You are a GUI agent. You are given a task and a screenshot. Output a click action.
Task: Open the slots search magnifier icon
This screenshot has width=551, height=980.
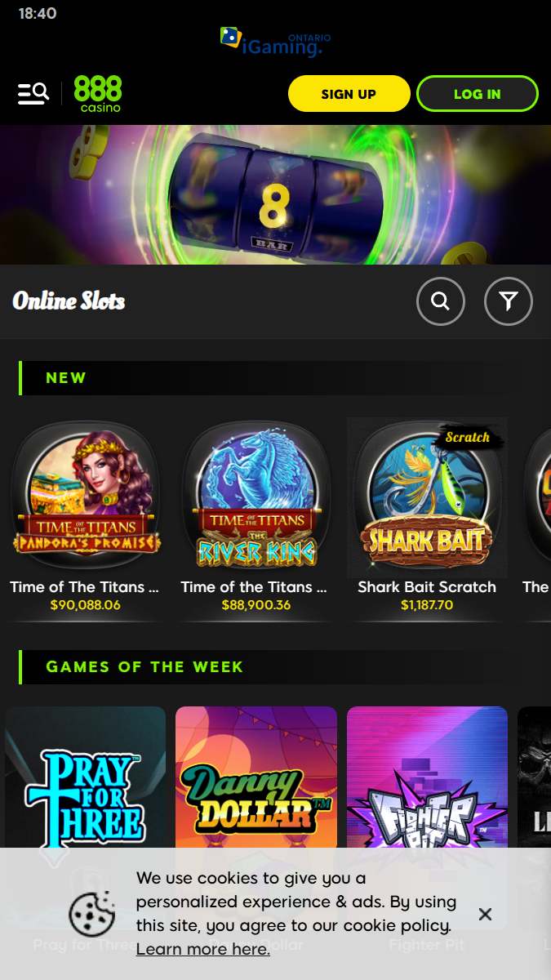point(441,302)
